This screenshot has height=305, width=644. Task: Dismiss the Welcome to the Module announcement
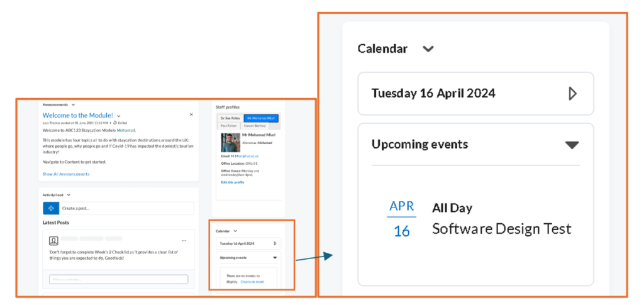pyautogui.click(x=191, y=114)
